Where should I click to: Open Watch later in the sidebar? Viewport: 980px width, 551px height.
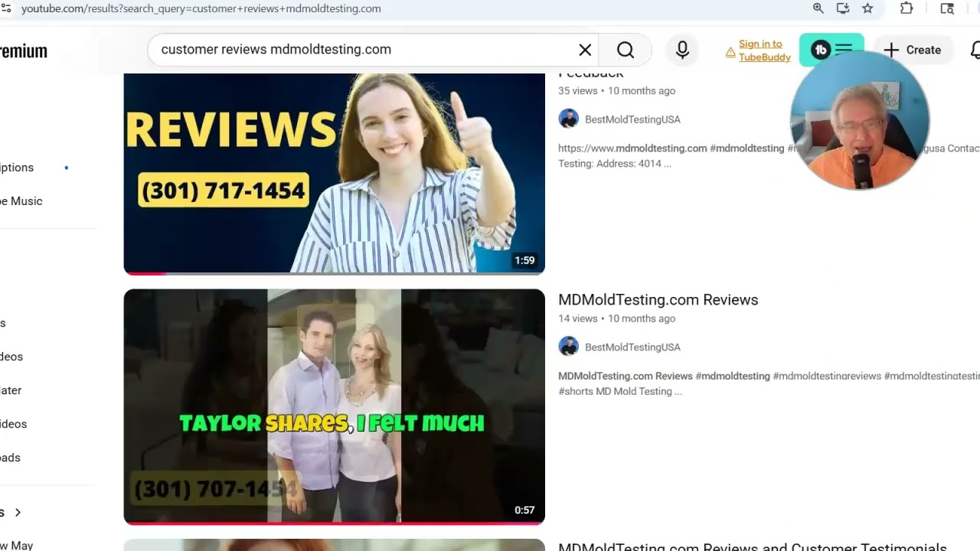coord(11,390)
